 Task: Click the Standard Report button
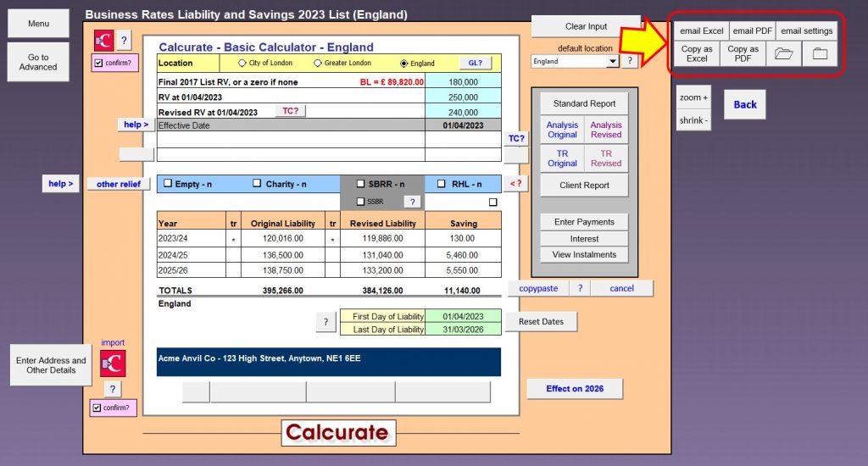584,103
